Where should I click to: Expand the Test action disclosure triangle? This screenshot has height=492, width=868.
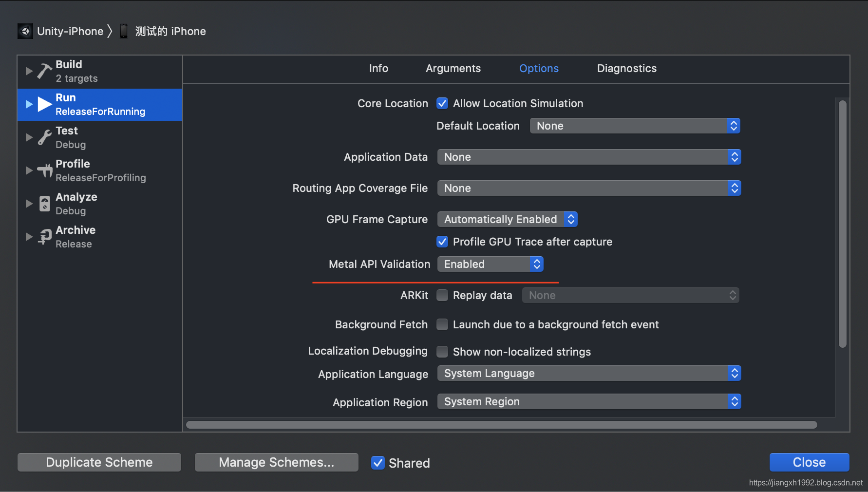click(29, 137)
